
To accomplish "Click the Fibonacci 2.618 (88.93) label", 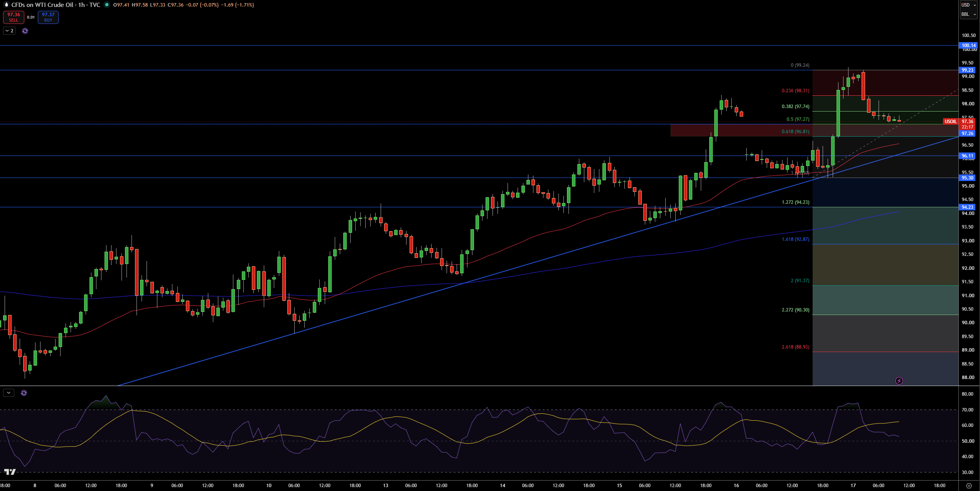I will click(795, 347).
